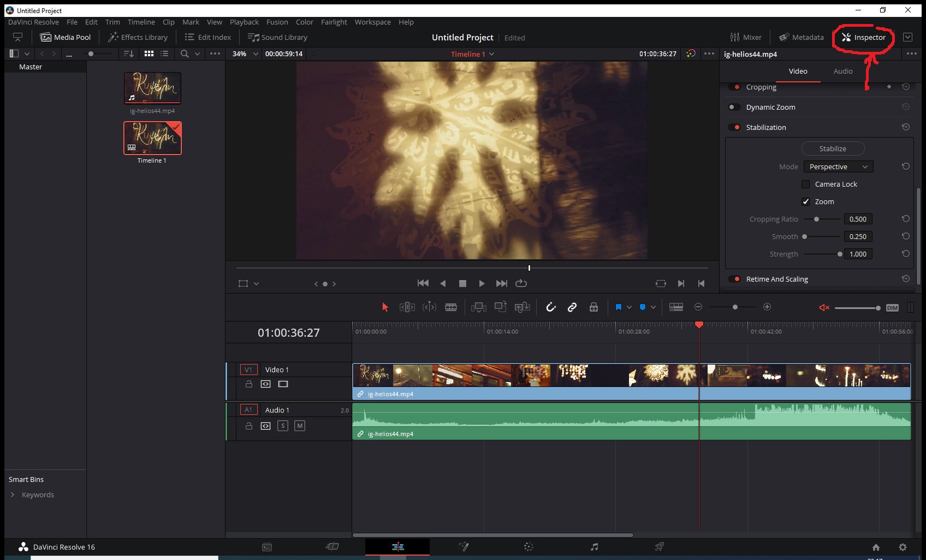Screen dimensions: 926x560
Task: Open the Effects Library panel
Action: click(138, 37)
